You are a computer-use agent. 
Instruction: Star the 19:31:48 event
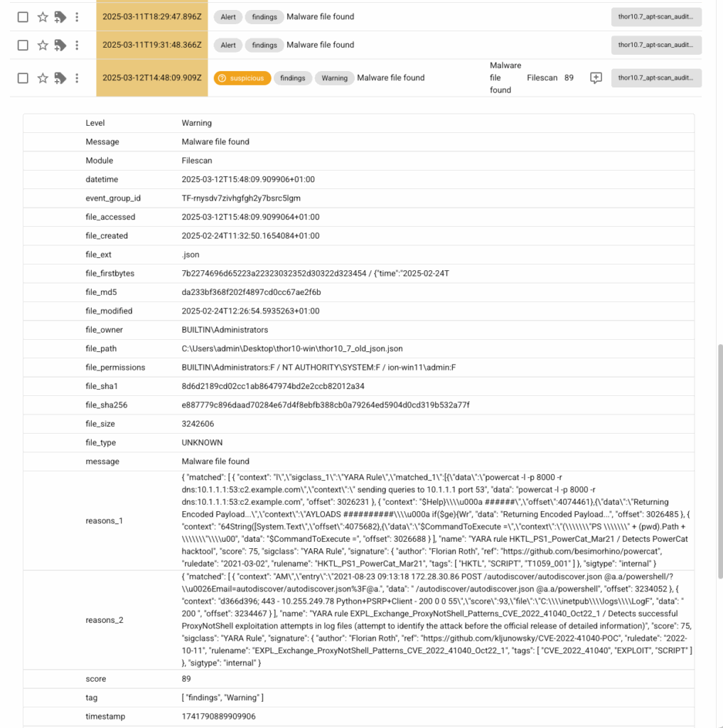pyautogui.click(x=43, y=45)
